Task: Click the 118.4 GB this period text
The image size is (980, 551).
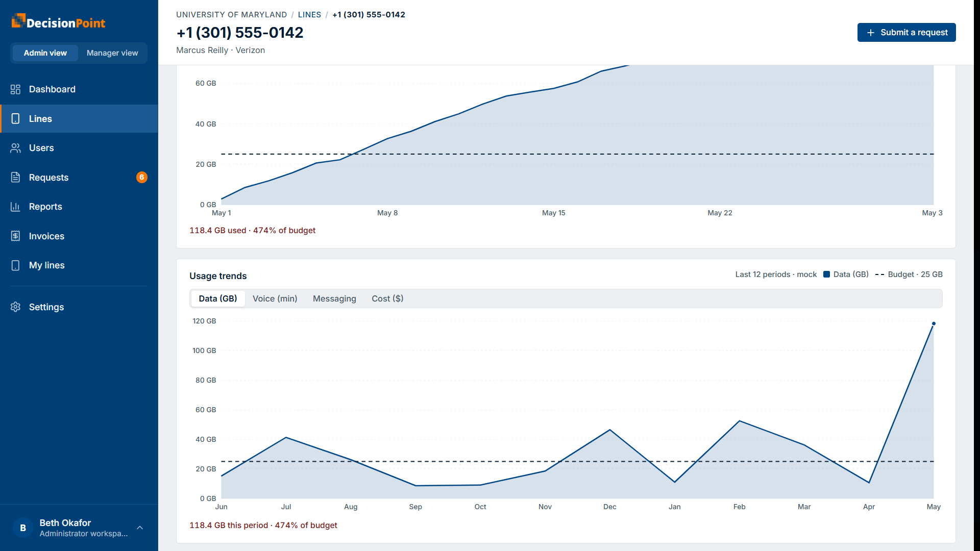Action: point(263,525)
